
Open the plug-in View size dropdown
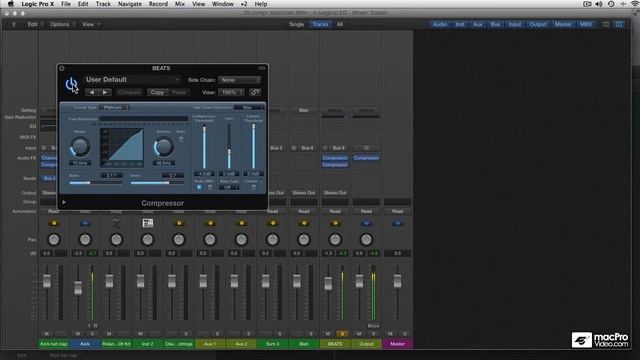click(x=231, y=93)
